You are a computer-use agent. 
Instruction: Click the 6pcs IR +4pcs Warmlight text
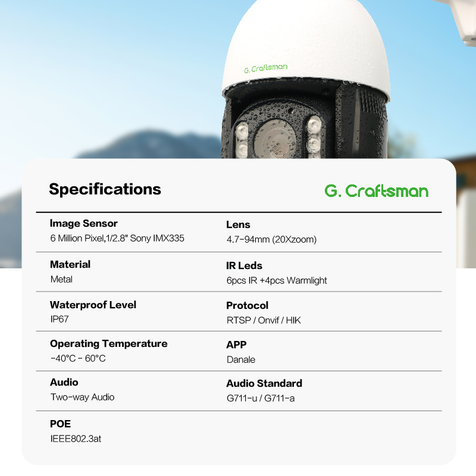[x=277, y=280]
